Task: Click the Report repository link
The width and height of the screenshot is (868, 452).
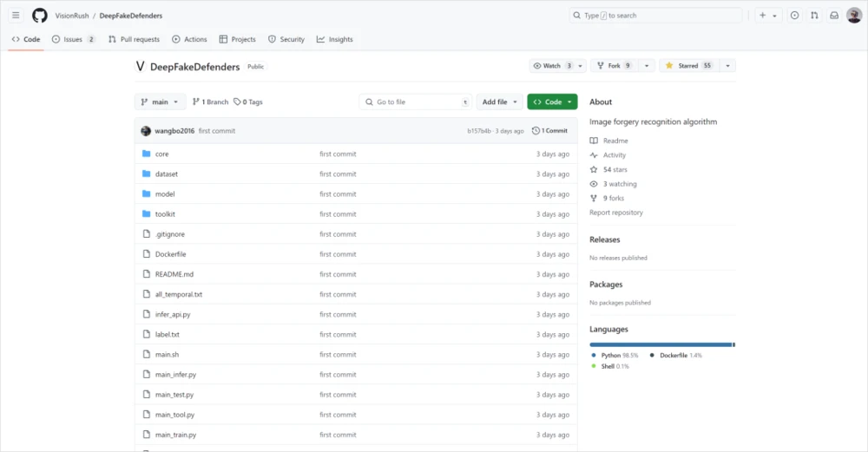Action: pyautogui.click(x=616, y=213)
